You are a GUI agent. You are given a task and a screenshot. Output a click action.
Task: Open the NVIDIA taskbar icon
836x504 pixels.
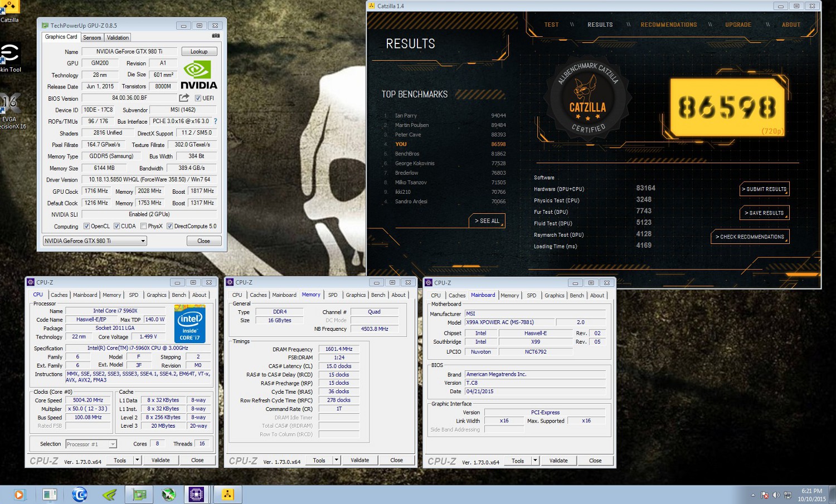coord(109,495)
